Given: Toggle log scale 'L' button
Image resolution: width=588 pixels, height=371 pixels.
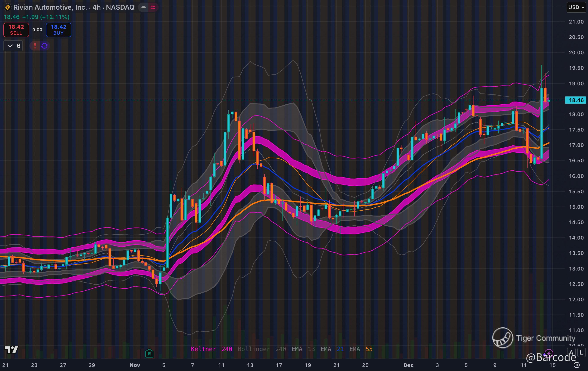Looking at the screenshot, I should point(581,353).
